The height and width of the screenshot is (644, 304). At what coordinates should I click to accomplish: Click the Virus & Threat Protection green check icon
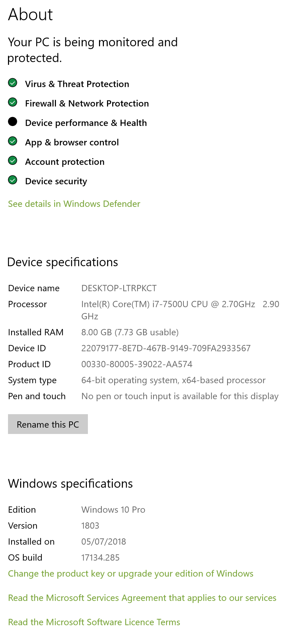[x=13, y=83]
